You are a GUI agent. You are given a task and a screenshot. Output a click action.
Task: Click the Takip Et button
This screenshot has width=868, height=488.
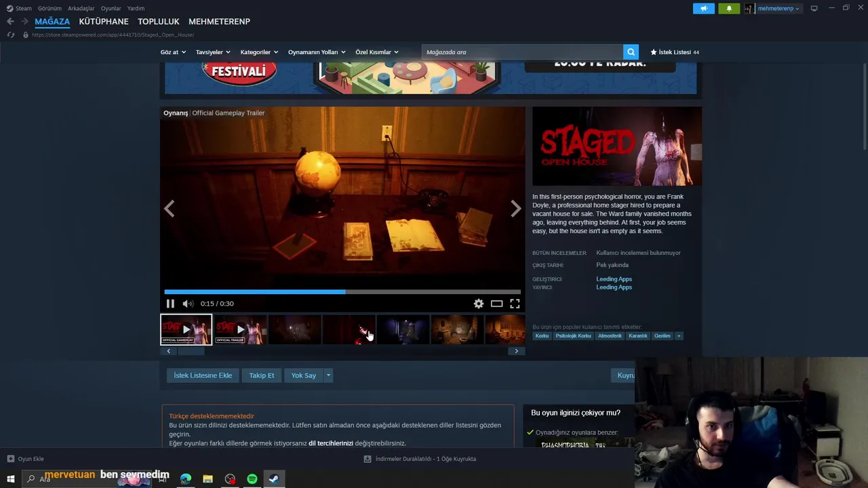[262, 375]
